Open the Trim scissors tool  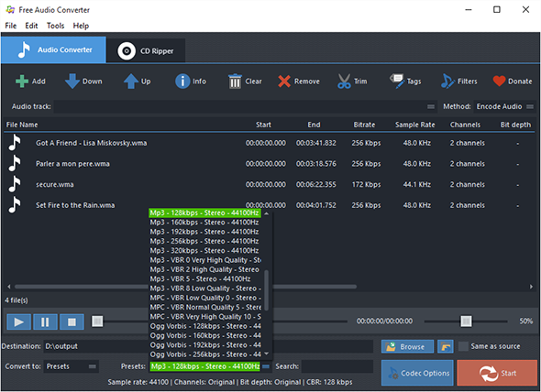(344, 82)
